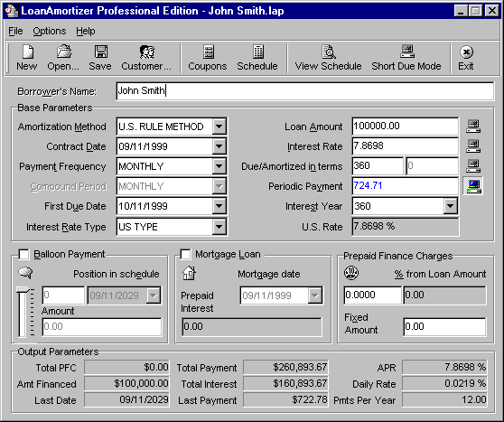Click the U.S. Rate value 7.8698 %
The height and width of the screenshot is (422, 504).
point(405,227)
